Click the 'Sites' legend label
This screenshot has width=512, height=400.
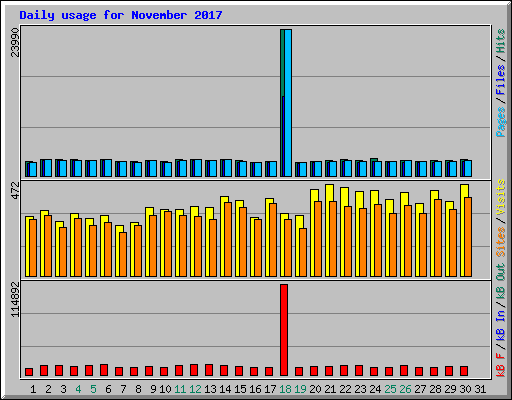coord(500,242)
